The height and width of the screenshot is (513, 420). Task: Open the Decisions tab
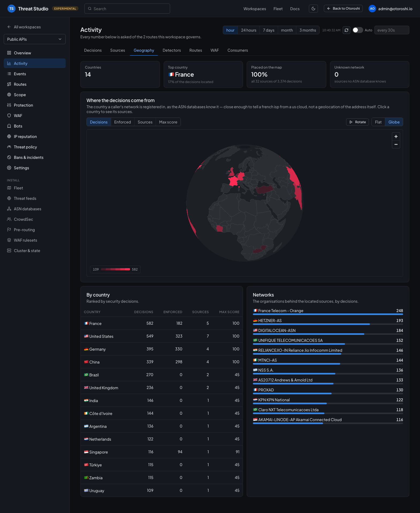[x=93, y=50]
